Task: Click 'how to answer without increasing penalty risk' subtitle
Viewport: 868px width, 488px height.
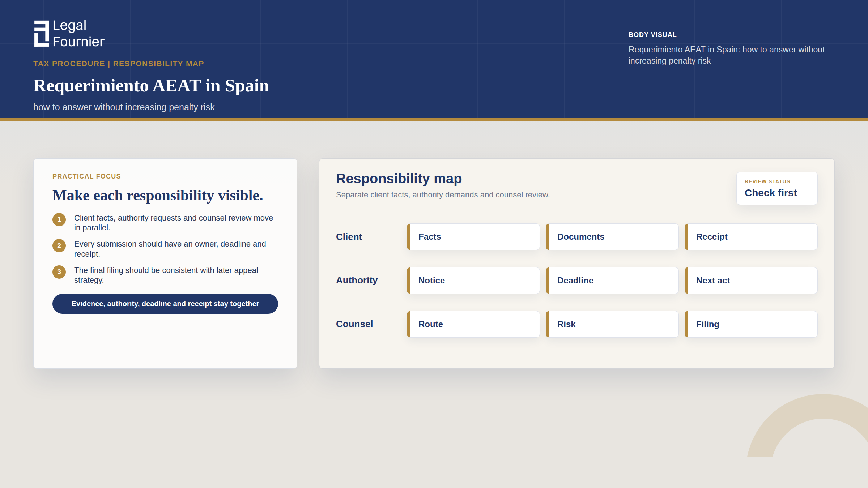Action: 124,107
